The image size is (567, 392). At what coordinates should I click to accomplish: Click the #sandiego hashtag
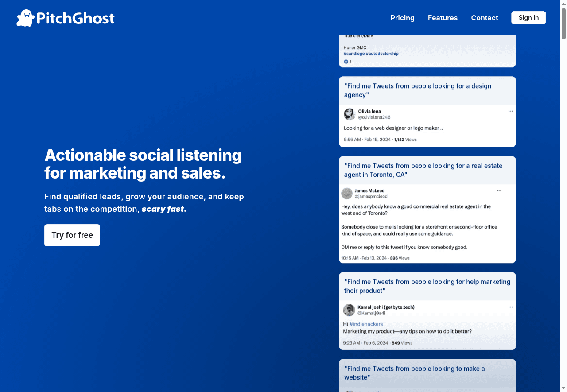(x=354, y=54)
